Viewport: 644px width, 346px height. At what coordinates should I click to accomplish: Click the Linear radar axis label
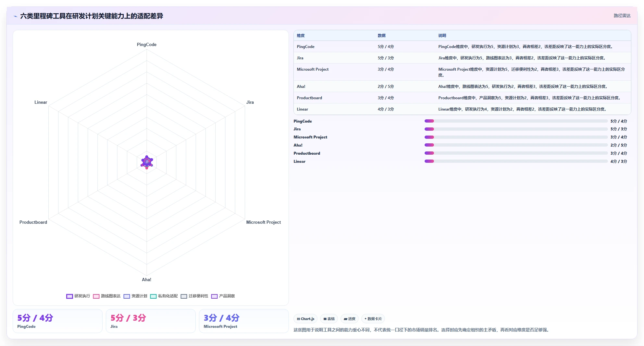point(41,102)
